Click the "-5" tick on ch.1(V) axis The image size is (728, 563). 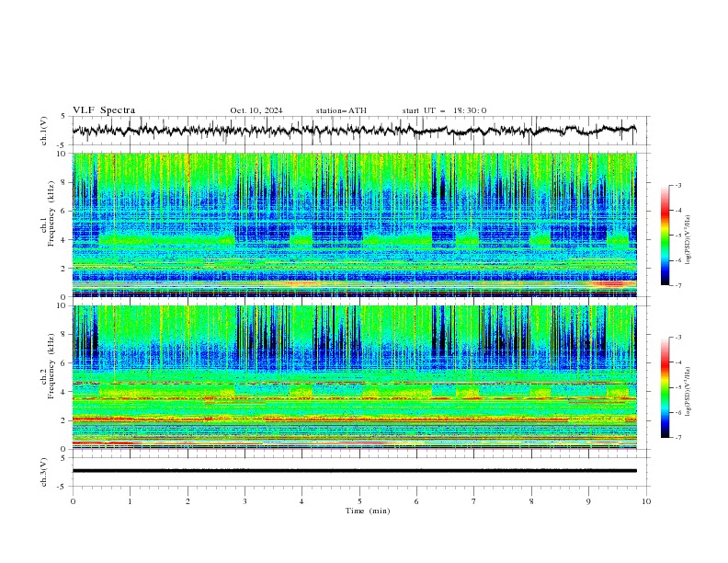click(x=63, y=144)
